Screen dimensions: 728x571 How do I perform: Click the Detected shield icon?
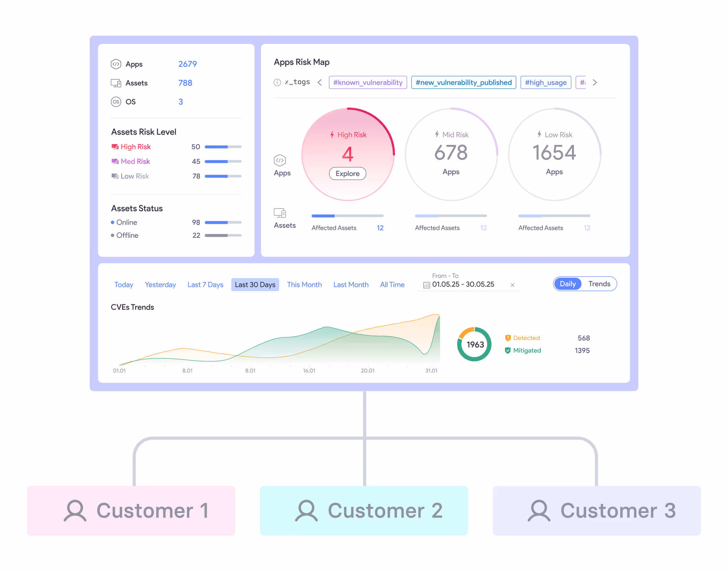pyautogui.click(x=507, y=338)
